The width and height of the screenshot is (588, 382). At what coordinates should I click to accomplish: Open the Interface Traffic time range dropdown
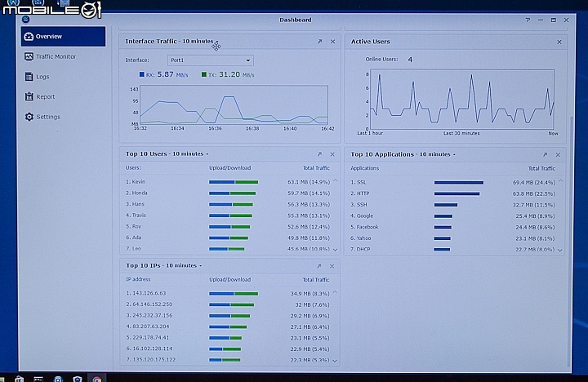click(216, 42)
